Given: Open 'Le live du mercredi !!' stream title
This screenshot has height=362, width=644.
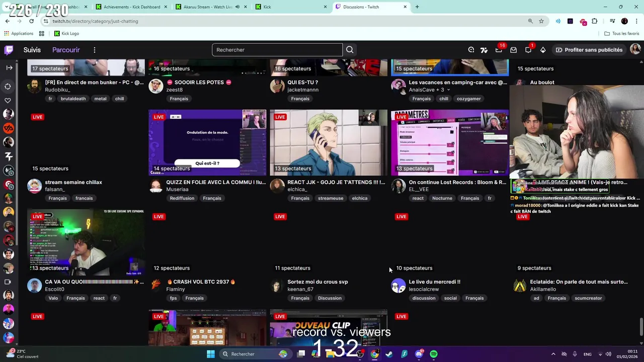Looking at the screenshot, I should pos(434,282).
